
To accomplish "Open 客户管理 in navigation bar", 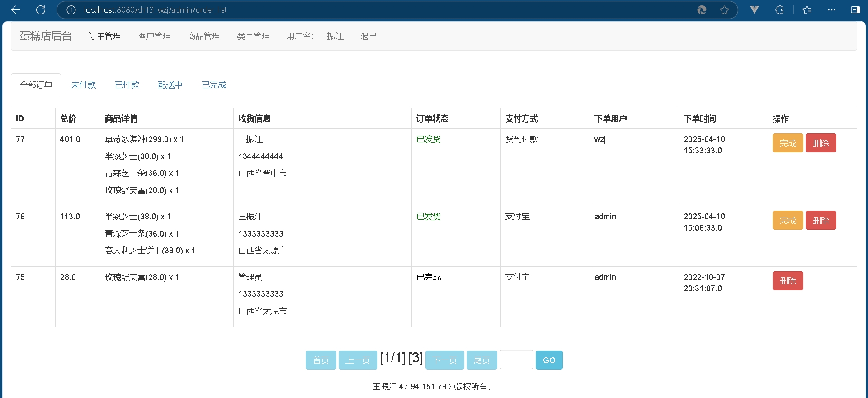I will [154, 36].
